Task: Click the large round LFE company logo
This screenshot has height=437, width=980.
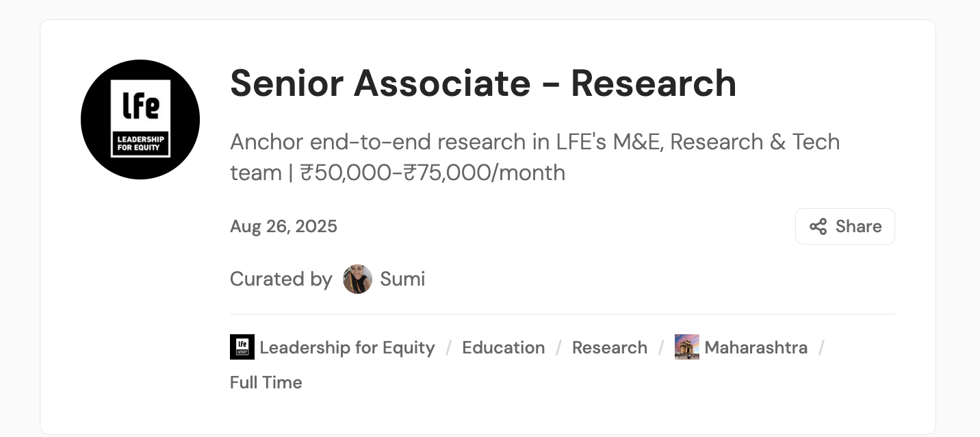Action: coord(140,119)
